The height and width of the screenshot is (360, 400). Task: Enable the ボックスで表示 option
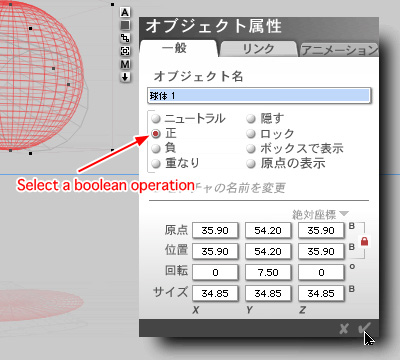251,149
